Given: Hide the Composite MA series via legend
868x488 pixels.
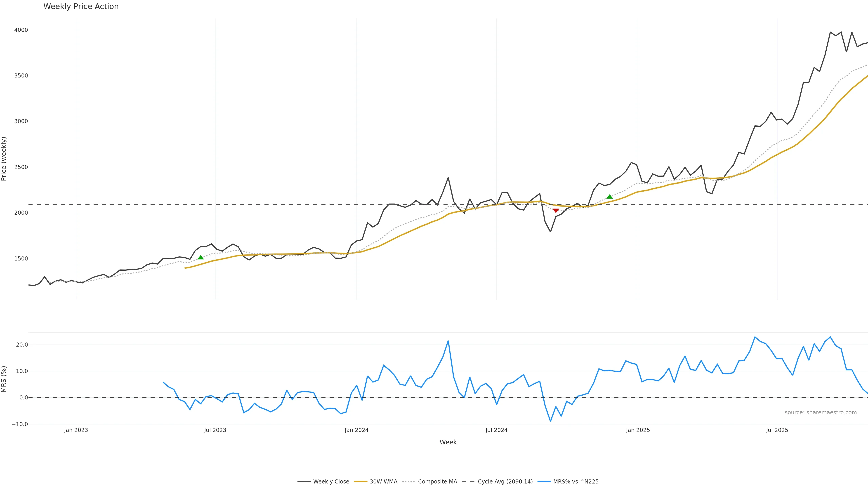Looking at the screenshot, I should pyautogui.click(x=437, y=482).
